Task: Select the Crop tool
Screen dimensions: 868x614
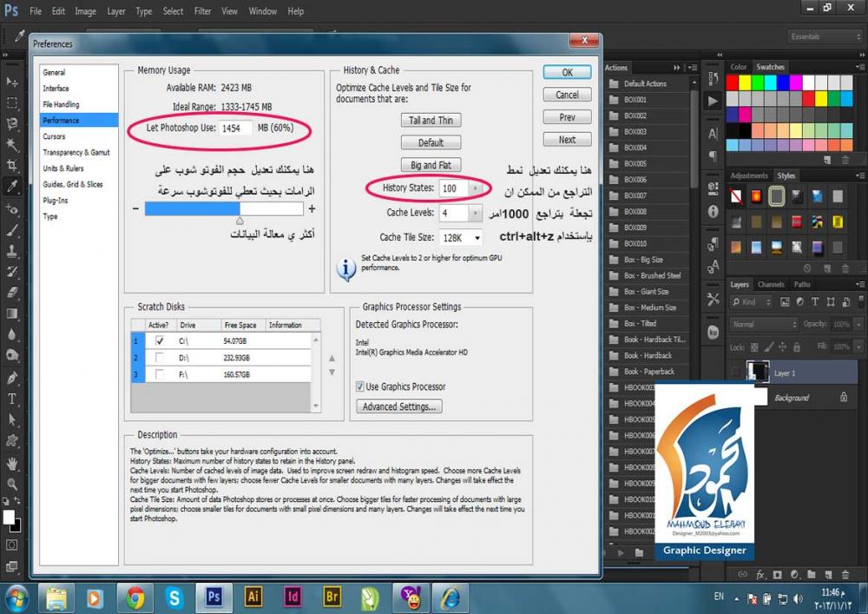Action: click(x=11, y=166)
